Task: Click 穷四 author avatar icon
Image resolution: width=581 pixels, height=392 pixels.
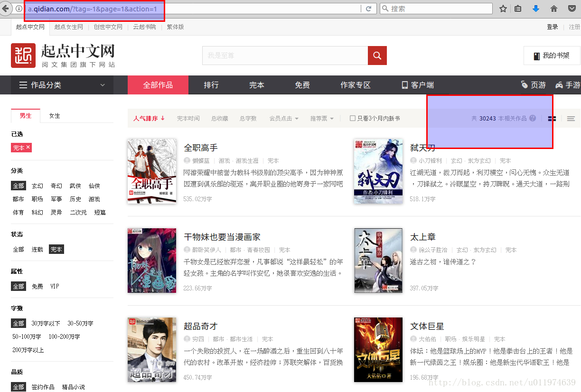Action: (187, 339)
